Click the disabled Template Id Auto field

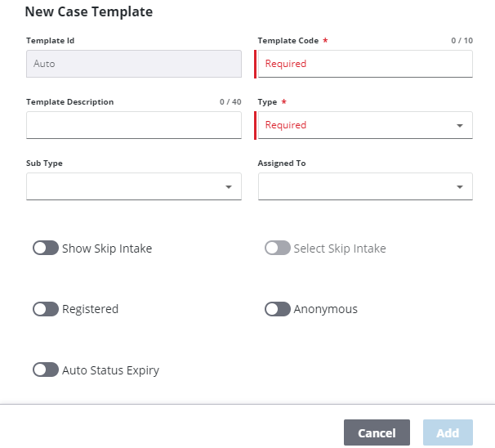coord(134,64)
